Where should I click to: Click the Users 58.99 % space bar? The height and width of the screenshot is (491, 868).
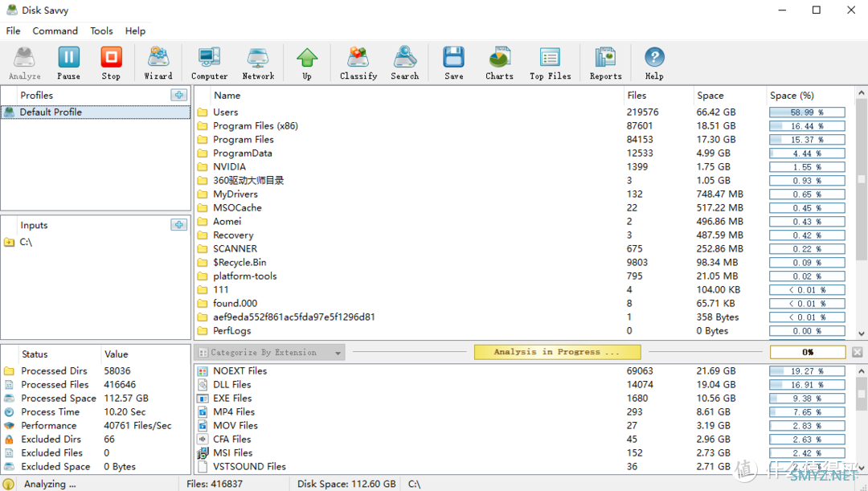click(807, 113)
